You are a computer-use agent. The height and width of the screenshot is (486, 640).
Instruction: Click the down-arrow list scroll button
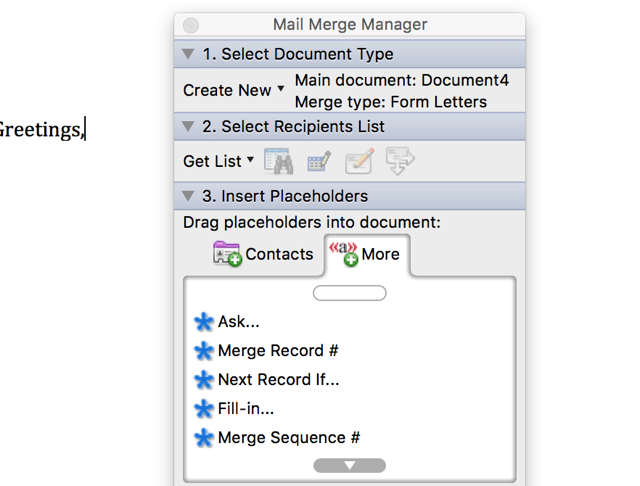(x=349, y=466)
